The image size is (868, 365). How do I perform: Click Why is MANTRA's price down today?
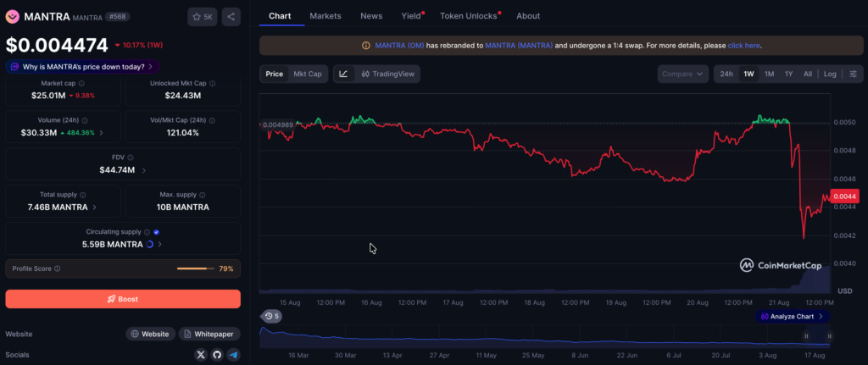pyautogui.click(x=82, y=66)
